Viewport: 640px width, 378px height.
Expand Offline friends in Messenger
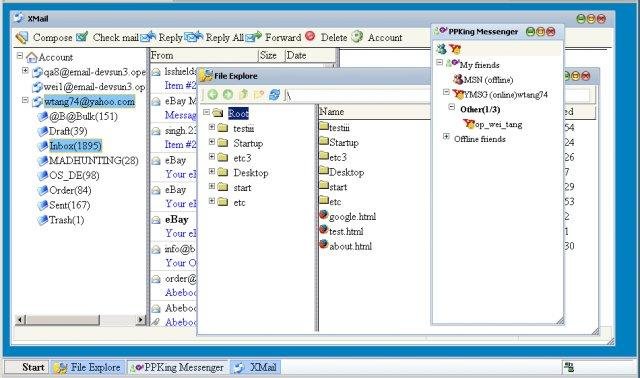point(446,137)
